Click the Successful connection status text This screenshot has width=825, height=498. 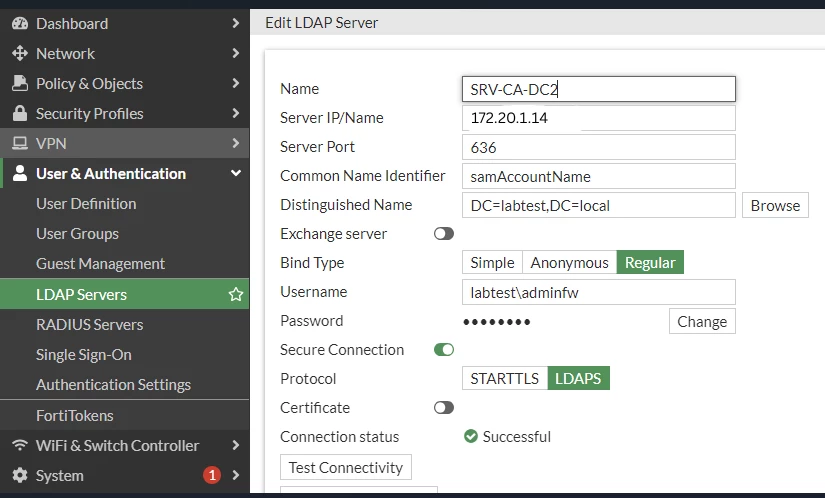(517, 436)
